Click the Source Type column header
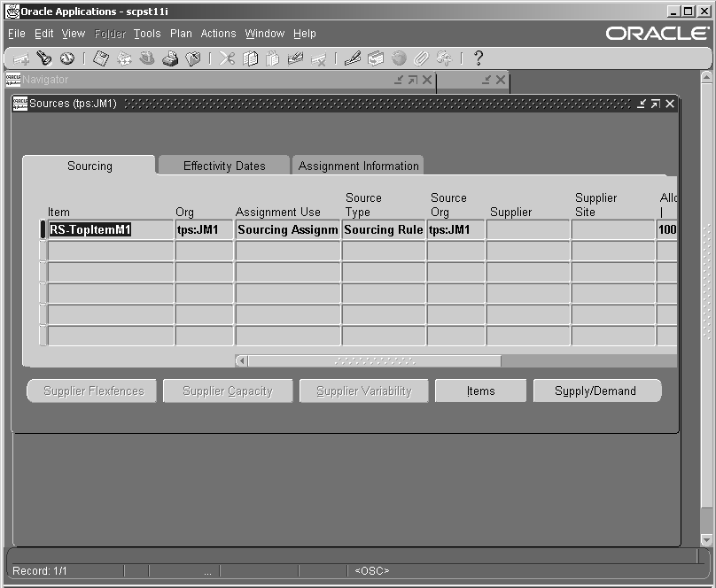This screenshot has width=716, height=588. [363, 205]
